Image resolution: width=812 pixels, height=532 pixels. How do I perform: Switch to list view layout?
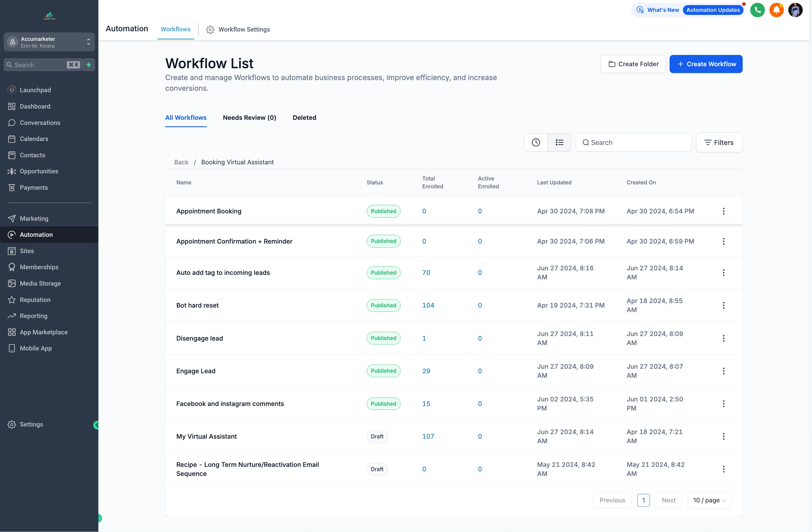[x=559, y=142]
